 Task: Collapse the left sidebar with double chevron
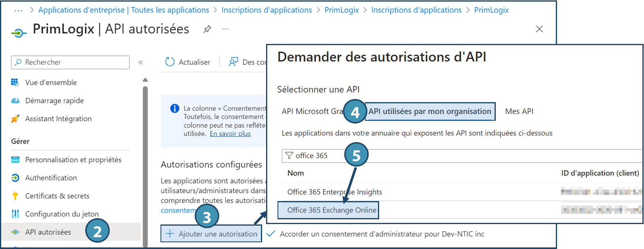pyautogui.click(x=140, y=63)
